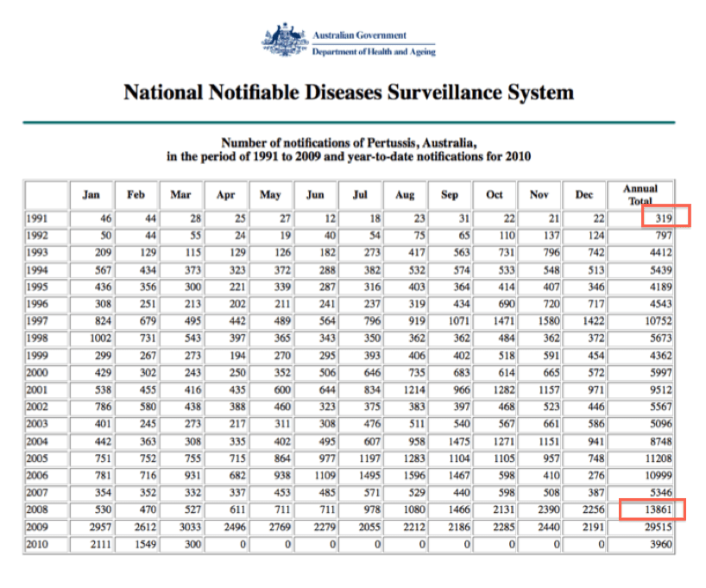This screenshot has height=588, width=706.
Task: Select the Annual Total column header
Action: pyautogui.click(x=640, y=194)
